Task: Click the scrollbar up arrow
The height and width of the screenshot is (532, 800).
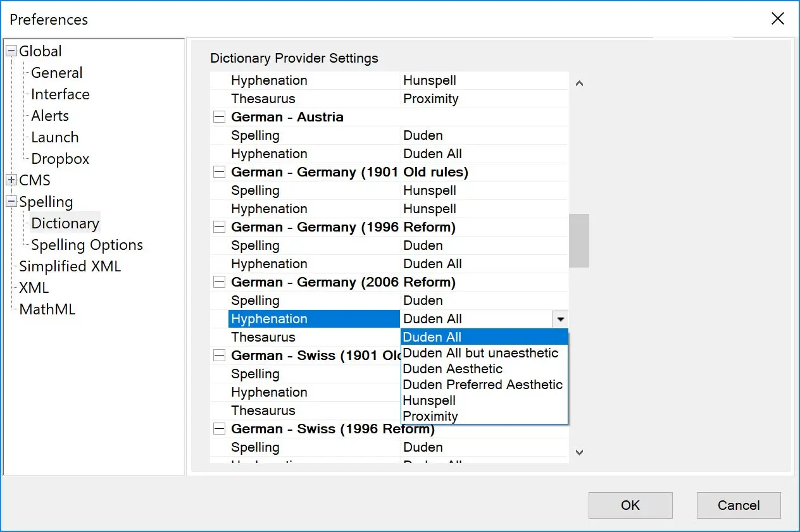Action: pos(578,82)
